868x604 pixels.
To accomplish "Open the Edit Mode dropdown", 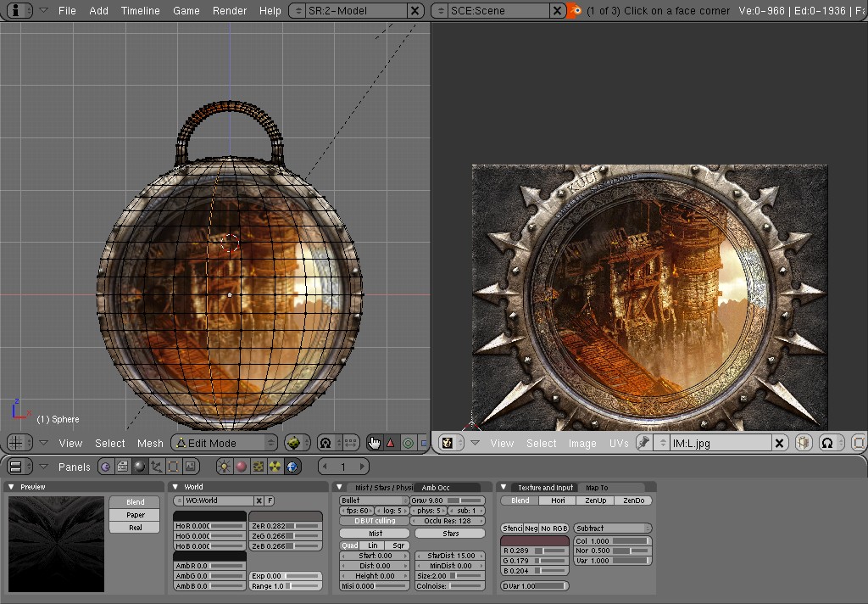I will pyautogui.click(x=224, y=443).
